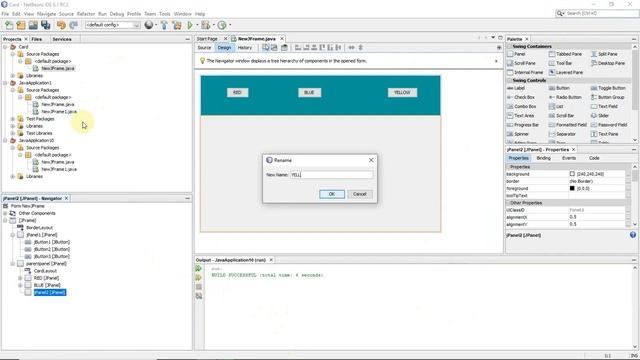The height and width of the screenshot is (360, 640).
Task: Switch to the Source editor view
Action: 204,48
